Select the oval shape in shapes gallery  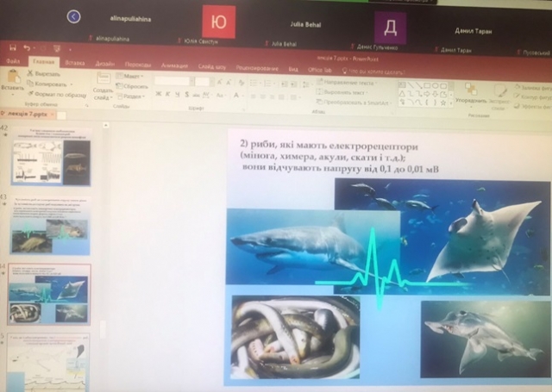[435, 85]
